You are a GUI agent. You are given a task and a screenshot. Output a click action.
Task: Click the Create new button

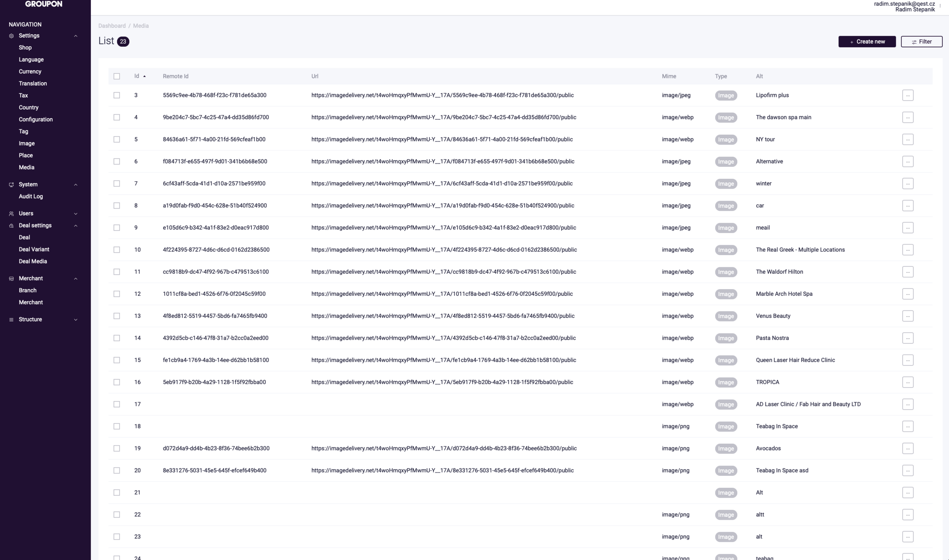pyautogui.click(x=867, y=41)
